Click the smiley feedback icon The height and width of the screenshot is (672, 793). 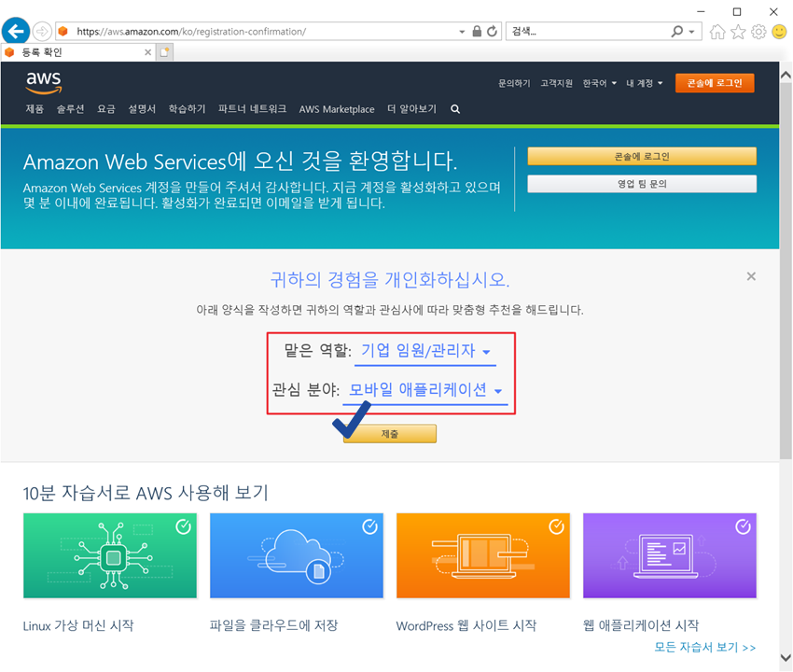pos(779,32)
